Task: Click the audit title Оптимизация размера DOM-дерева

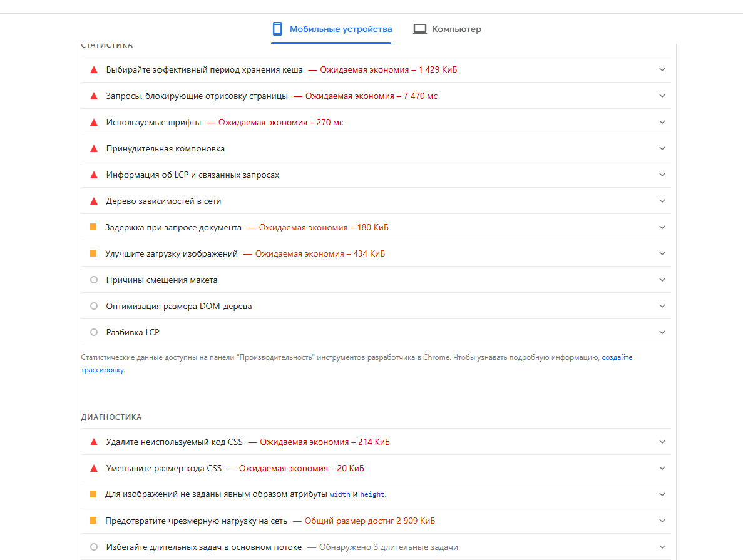Action: 178,307
